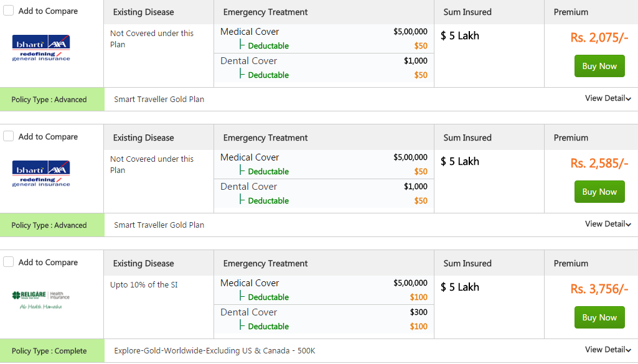The width and height of the screenshot is (638, 364).
Task: Click Policy Type Advanced label of first plan
Action: point(52,99)
